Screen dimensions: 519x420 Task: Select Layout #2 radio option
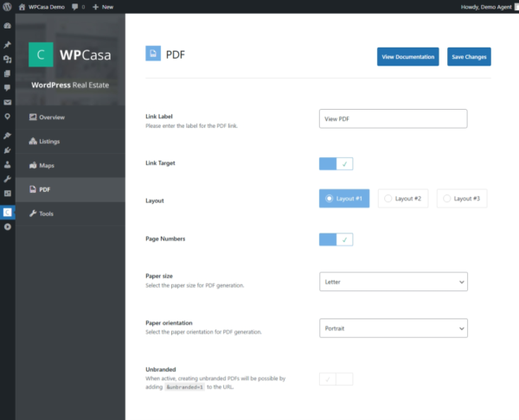403,199
